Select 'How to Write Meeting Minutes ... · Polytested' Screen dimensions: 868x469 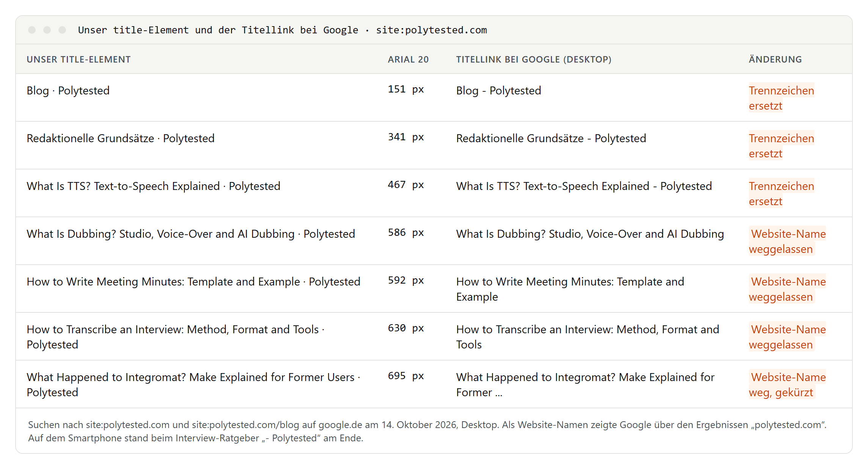point(193,282)
